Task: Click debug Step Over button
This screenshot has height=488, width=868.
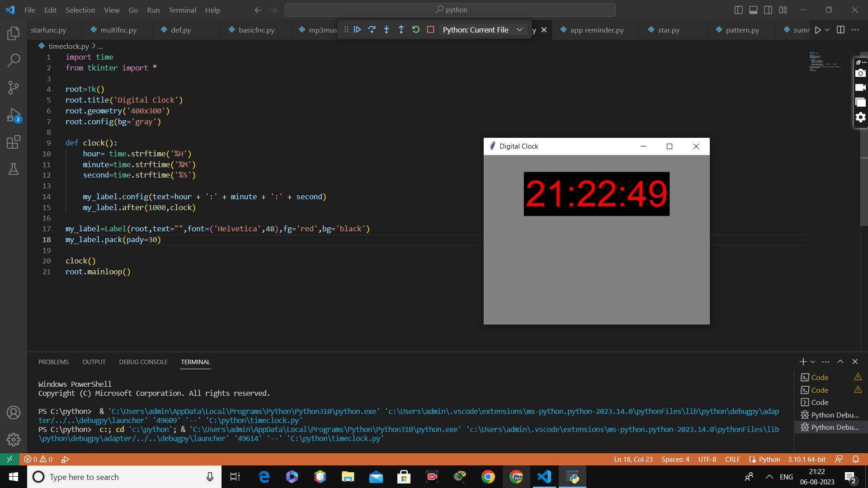Action: [x=372, y=29]
